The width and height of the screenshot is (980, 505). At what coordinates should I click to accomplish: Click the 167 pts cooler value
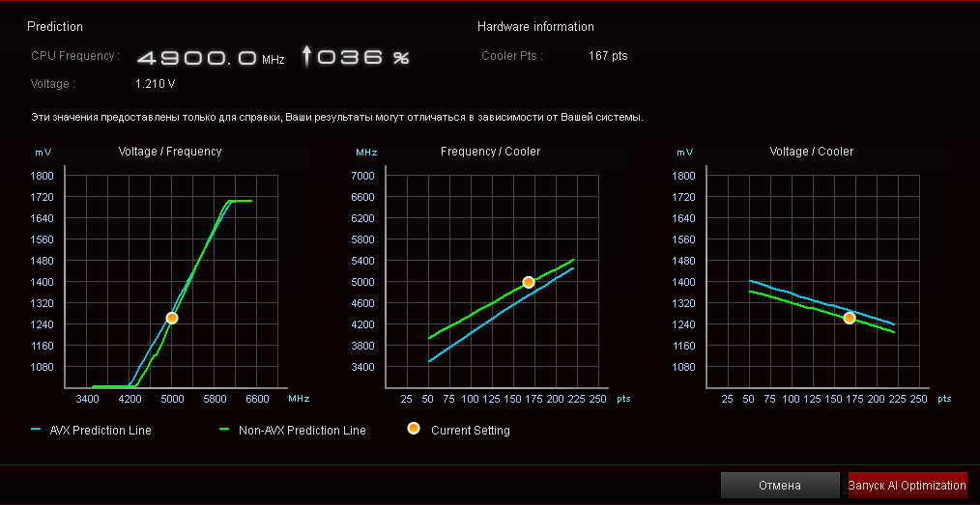click(x=608, y=56)
